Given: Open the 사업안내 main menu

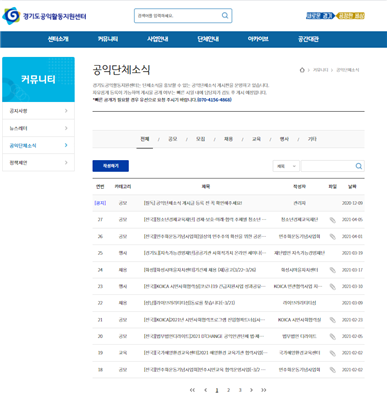Looking at the screenshot, I should click(158, 39).
